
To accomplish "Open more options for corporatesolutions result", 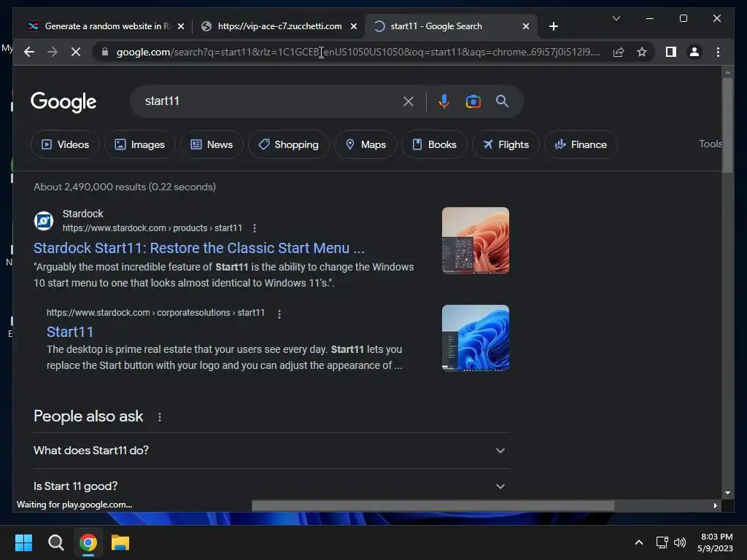I will [279, 314].
